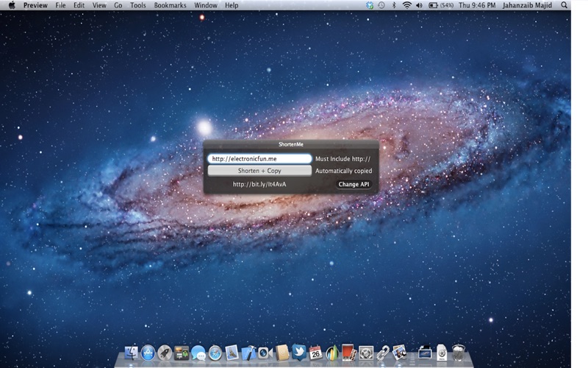Screen dimensions: 588x368
Task: Open Calendar icon showing 26
Action: (x=315, y=353)
